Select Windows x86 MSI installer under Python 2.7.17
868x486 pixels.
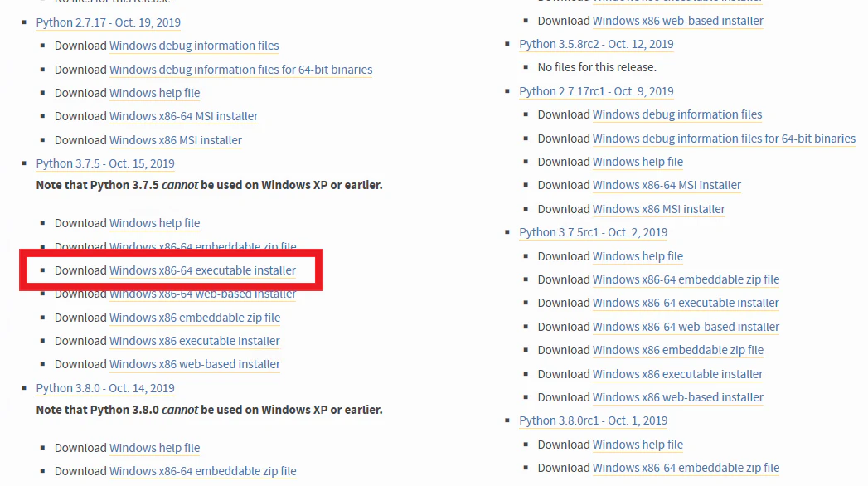point(176,140)
